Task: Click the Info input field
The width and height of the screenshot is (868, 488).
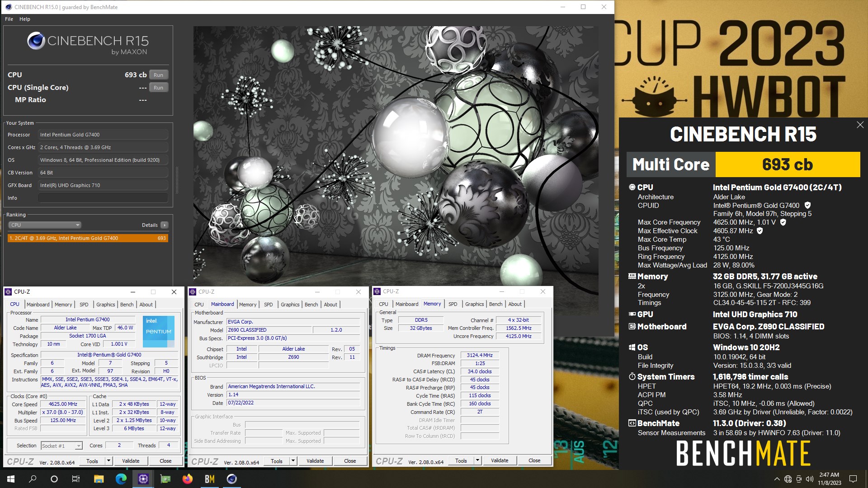Action: point(103,198)
